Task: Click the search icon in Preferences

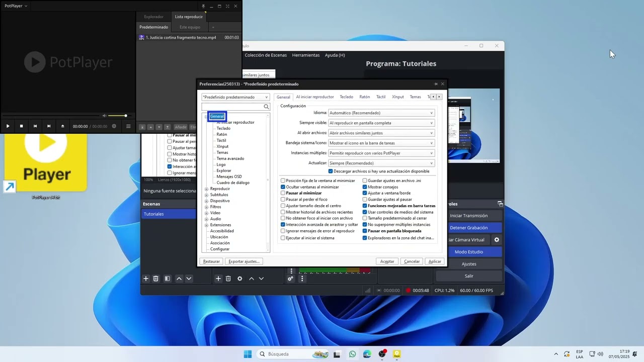Action: 267,107
